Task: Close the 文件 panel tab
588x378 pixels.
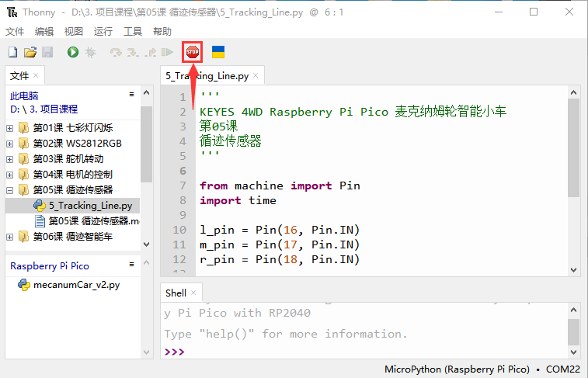Action: (36, 75)
